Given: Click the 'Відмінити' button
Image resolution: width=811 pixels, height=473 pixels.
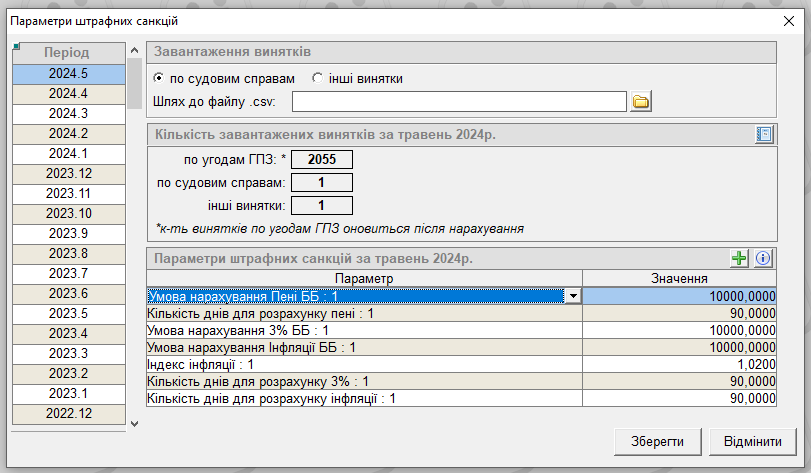Looking at the screenshot, I should [x=753, y=441].
